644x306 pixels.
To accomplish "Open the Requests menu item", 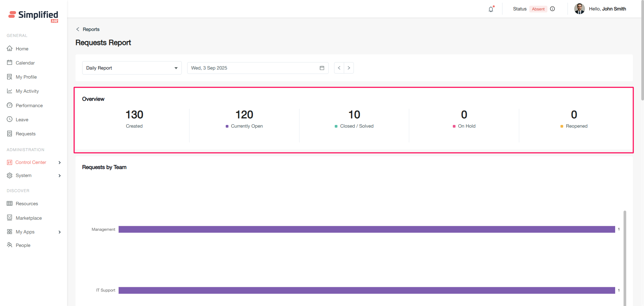I will click(x=25, y=134).
